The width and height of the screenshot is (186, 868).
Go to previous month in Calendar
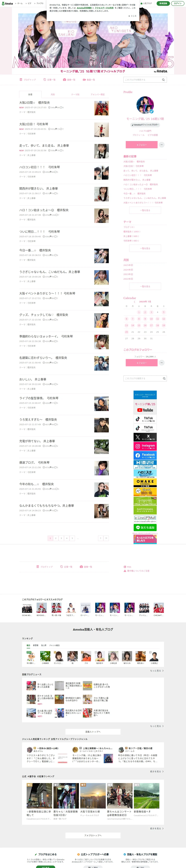(134, 302)
